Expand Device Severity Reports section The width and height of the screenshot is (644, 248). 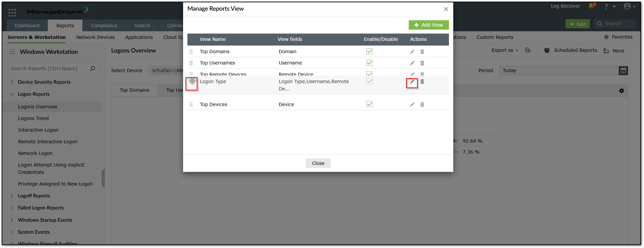(x=12, y=82)
